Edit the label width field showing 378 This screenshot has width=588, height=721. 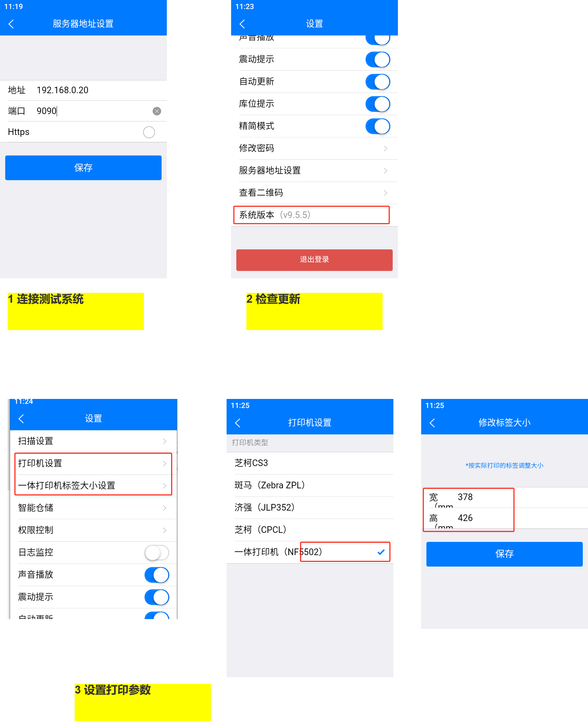point(483,497)
